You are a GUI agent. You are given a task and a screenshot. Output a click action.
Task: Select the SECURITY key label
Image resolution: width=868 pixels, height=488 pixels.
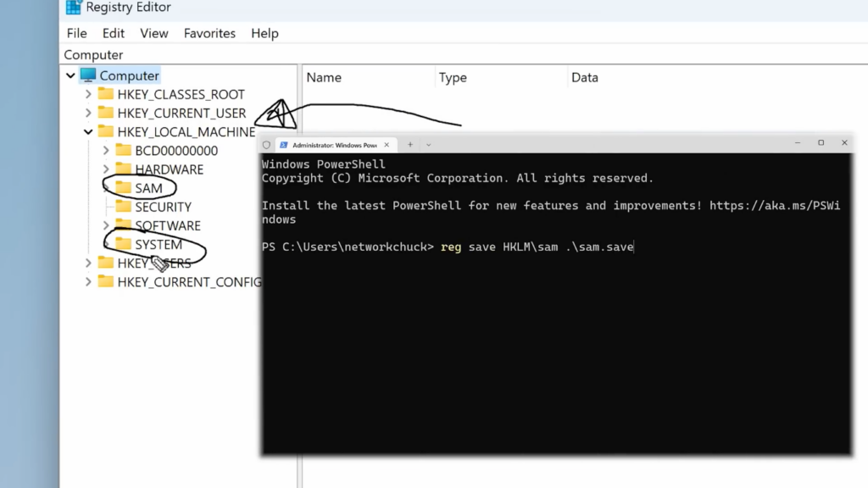[x=163, y=208]
